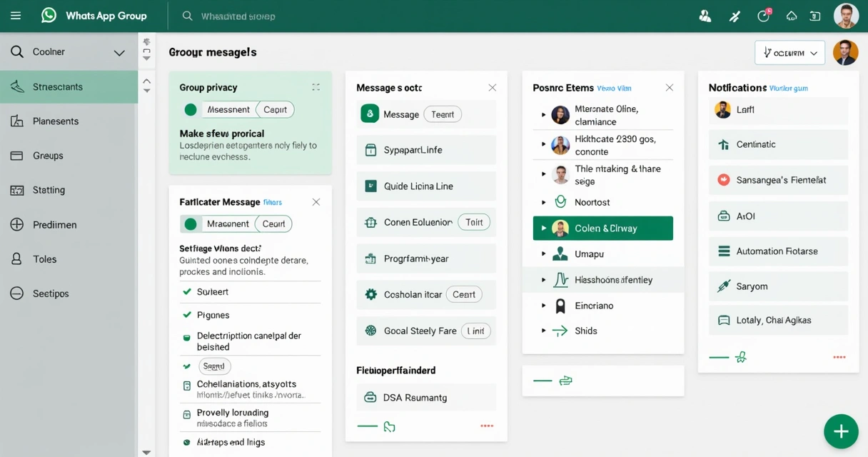Toggle the Delectripption canelpal checkbox
This screenshot has height=457, width=868.
(187, 338)
